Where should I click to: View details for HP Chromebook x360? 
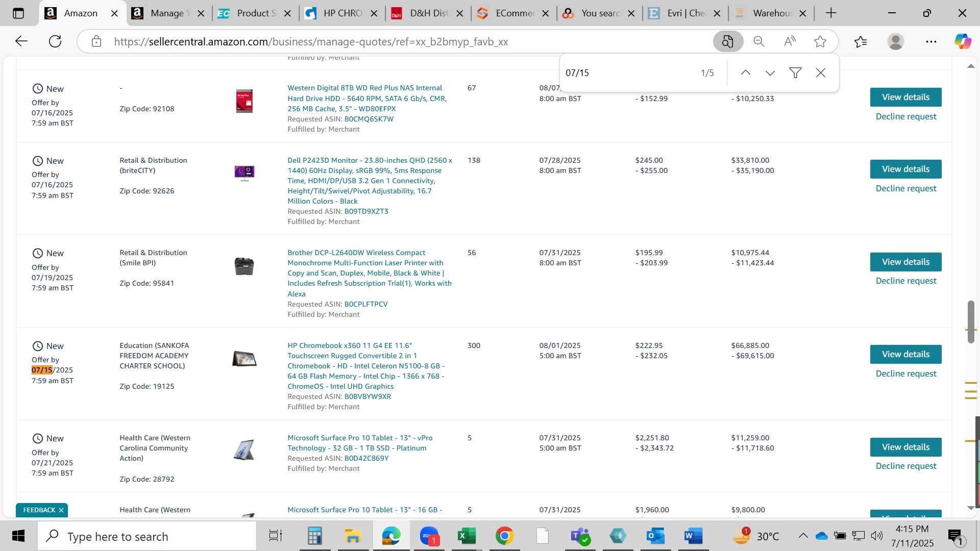(905, 354)
